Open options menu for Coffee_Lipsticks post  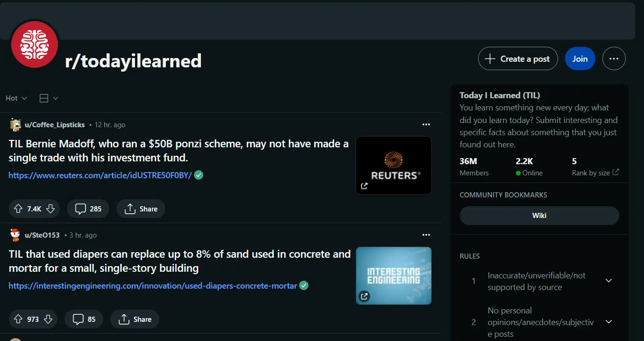click(426, 124)
